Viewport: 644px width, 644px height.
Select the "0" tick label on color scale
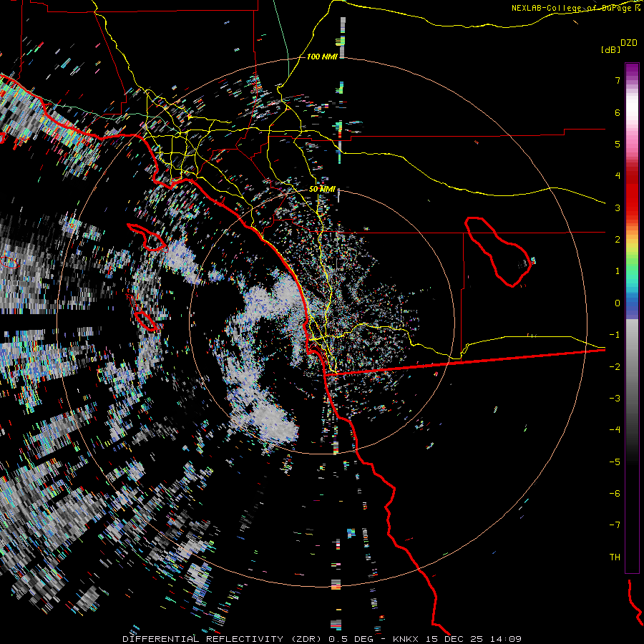(x=618, y=303)
